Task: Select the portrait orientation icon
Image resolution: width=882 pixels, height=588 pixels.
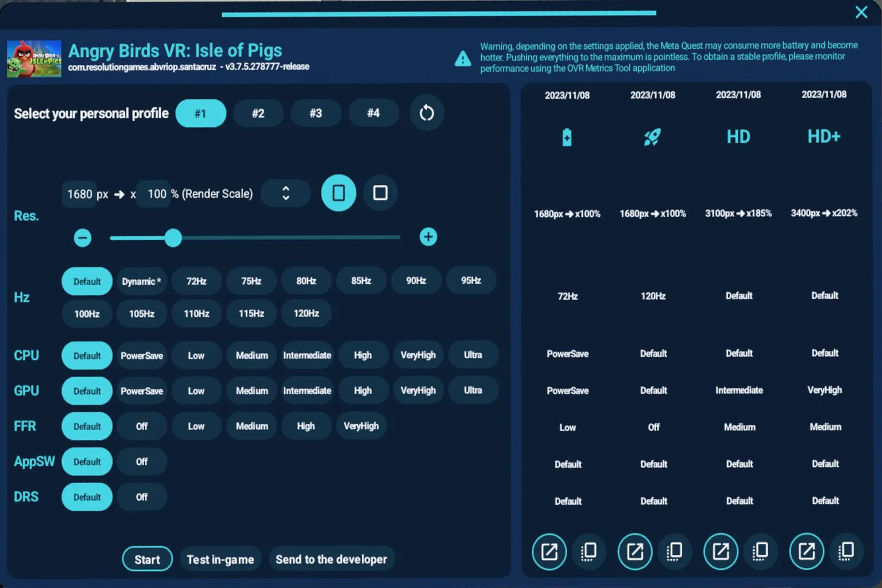Action: [338, 193]
